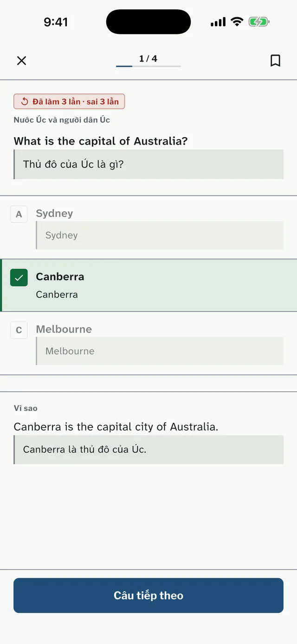Click the Câu tiếp theo button
Viewport: 297px width, 644px height.
coord(148,595)
